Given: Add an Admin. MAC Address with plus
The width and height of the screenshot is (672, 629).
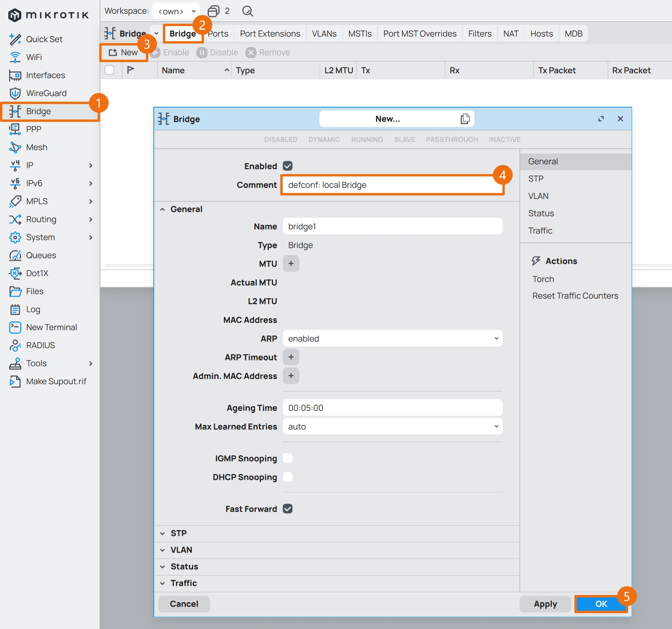Looking at the screenshot, I should click(291, 376).
